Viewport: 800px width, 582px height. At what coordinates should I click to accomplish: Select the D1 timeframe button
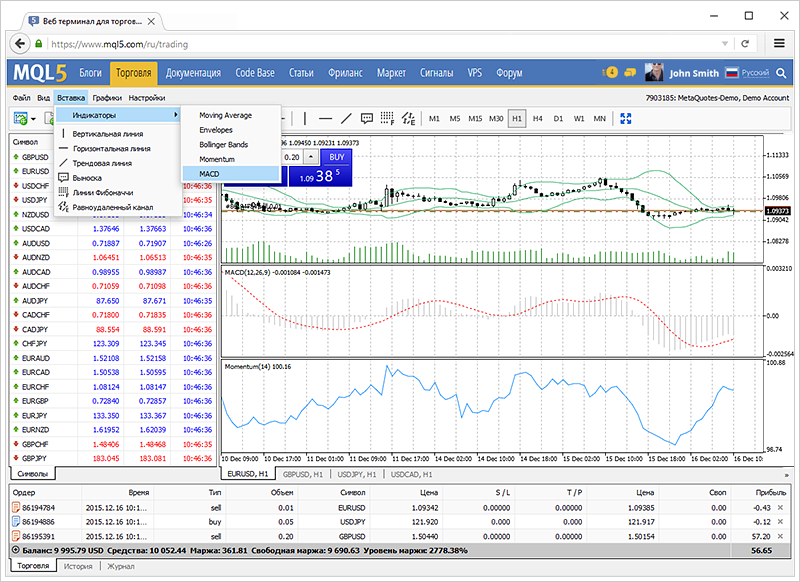coord(558,118)
